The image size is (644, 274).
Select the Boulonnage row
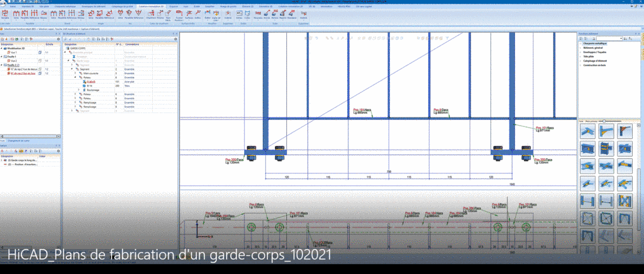pos(92,89)
